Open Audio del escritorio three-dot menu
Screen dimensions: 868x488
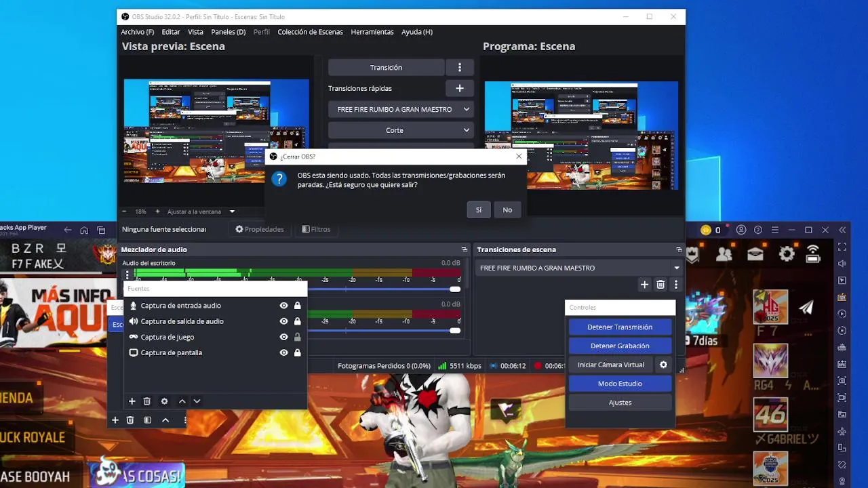click(127, 275)
